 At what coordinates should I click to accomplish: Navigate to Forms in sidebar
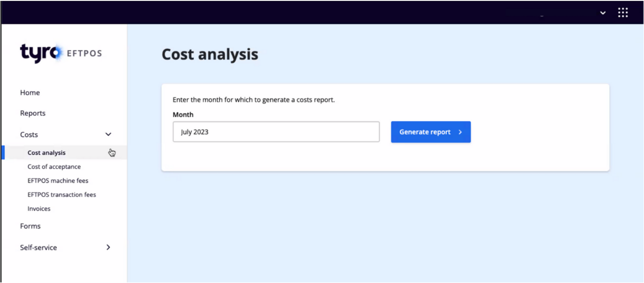pyautogui.click(x=30, y=226)
